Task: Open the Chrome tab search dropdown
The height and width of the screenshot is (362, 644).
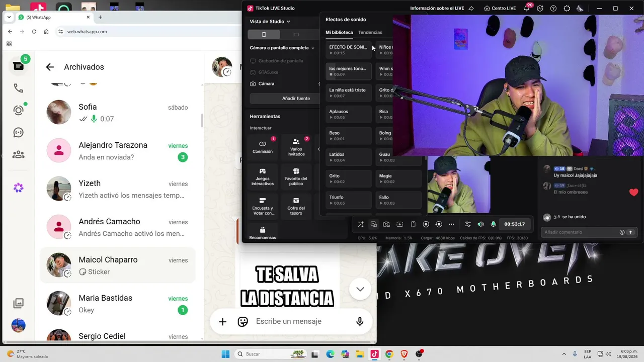Action: click(9, 17)
